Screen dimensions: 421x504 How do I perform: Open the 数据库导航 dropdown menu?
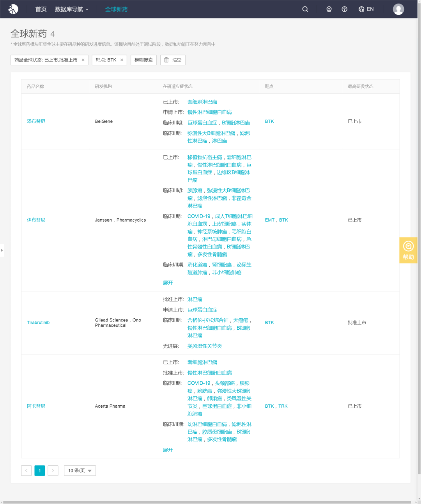[x=72, y=9]
